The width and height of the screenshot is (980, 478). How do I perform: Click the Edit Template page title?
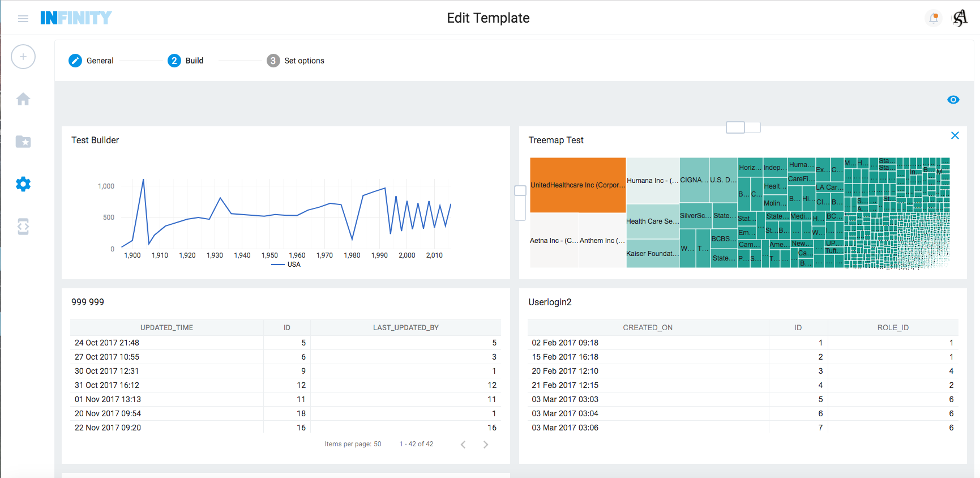click(488, 18)
